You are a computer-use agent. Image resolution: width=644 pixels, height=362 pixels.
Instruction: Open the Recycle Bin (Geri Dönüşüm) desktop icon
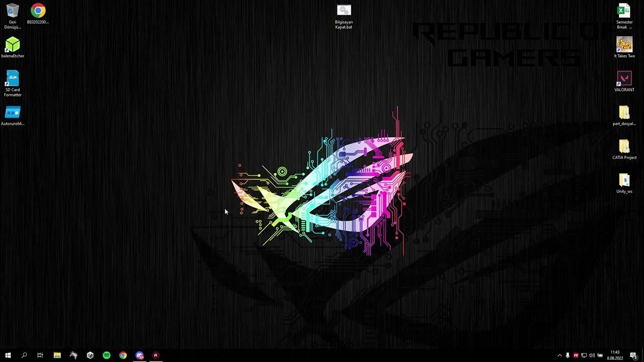coord(13,16)
